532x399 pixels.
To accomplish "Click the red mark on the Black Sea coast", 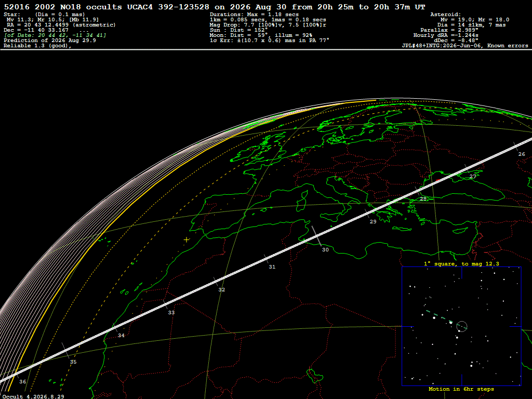I will click(x=438, y=180).
